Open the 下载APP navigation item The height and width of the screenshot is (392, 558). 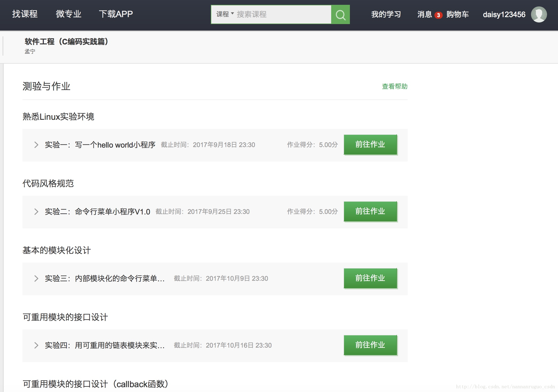116,14
